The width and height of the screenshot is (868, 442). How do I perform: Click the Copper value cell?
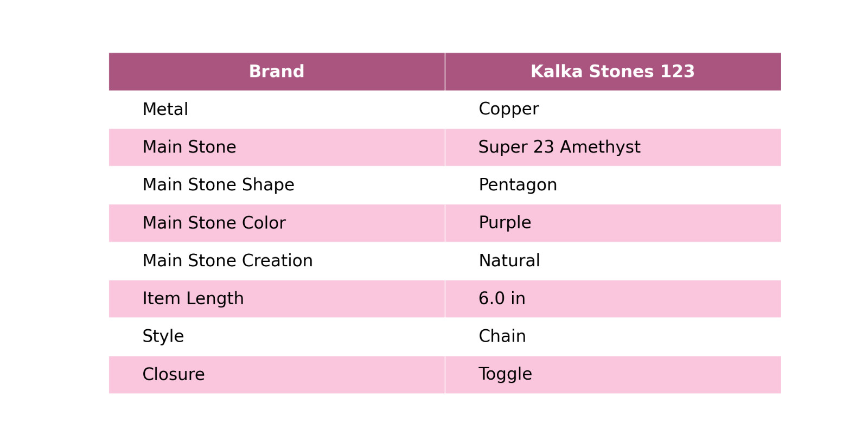(x=613, y=110)
